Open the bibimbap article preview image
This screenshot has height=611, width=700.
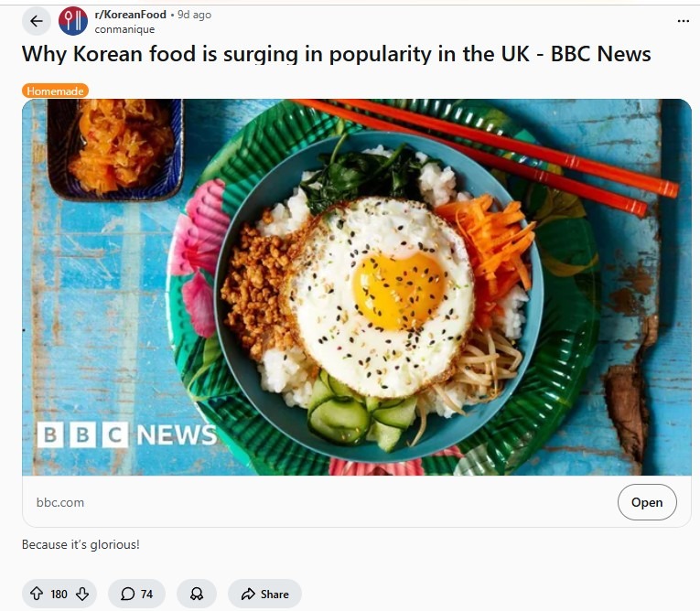coord(357,287)
